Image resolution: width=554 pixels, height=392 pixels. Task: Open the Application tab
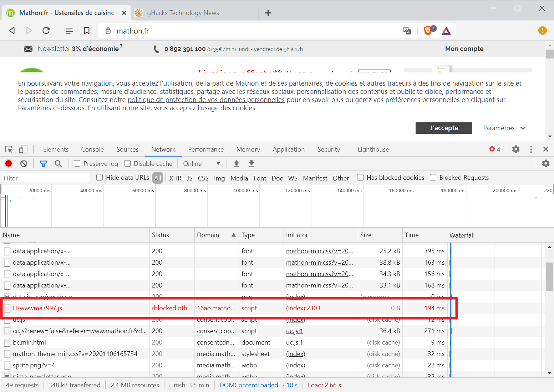(289, 149)
